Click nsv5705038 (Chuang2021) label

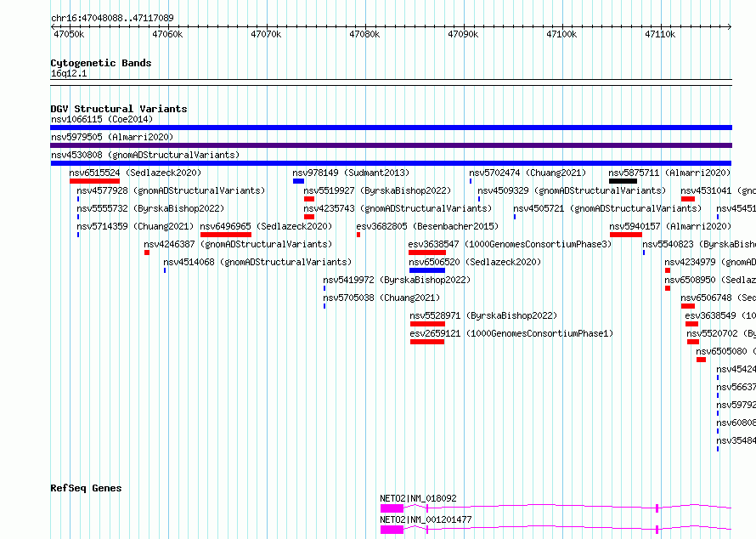tap(381, 298)
